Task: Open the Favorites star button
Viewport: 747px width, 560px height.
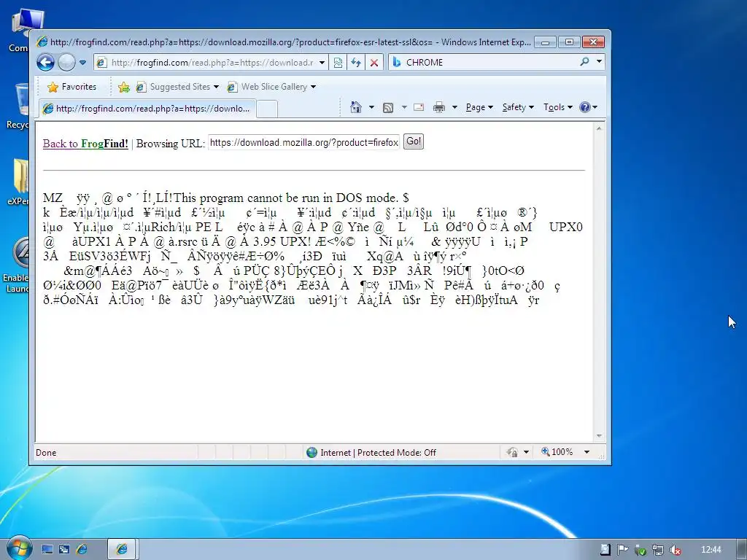Action: click(72, 87)
